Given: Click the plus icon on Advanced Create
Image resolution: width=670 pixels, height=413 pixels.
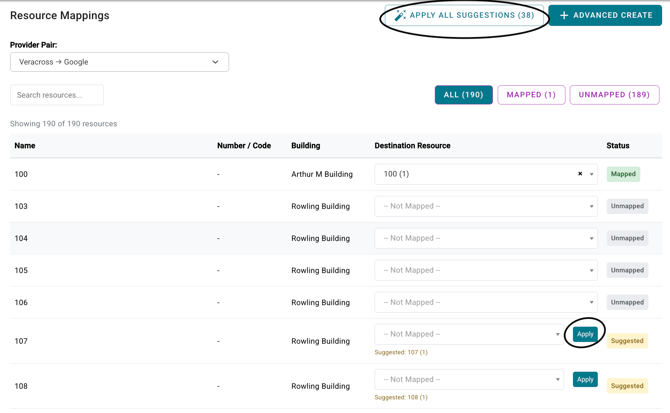Looking at the screenshot, I should click(x=564, y=16).
